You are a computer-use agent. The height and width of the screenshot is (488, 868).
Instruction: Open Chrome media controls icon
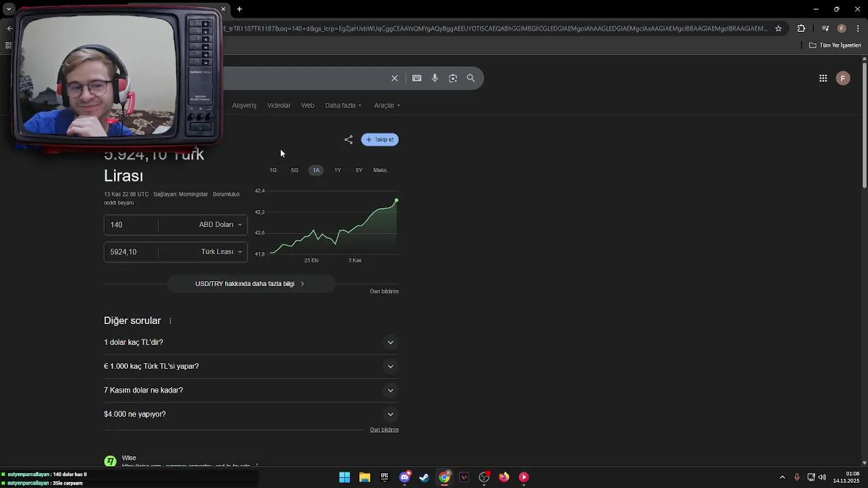tap(825, 28)
